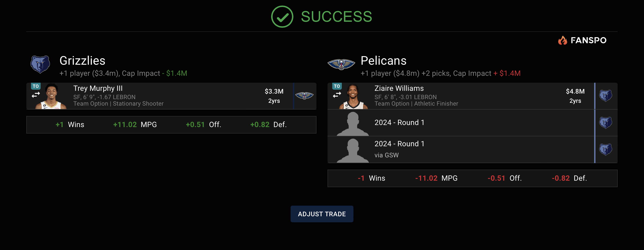
Task: Click Ziaire Williams headshot photo
Action: click(x=353, y=97)
